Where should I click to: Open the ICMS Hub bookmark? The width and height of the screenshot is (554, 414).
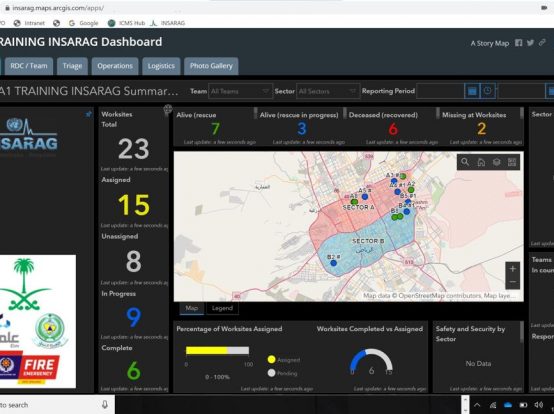click(x=126, y=23)
